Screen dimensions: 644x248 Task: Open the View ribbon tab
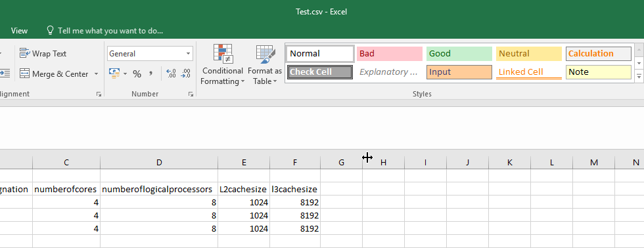[x=19, y=31]
